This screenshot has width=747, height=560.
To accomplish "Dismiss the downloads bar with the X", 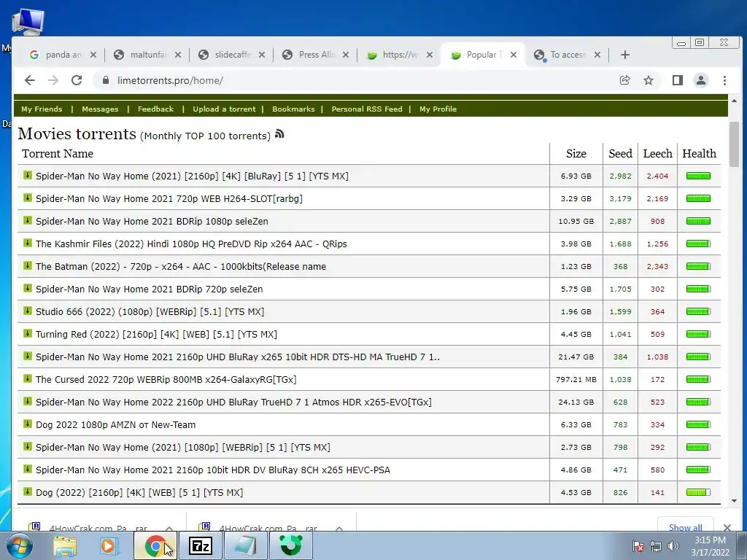I will [x=727, y=527].
